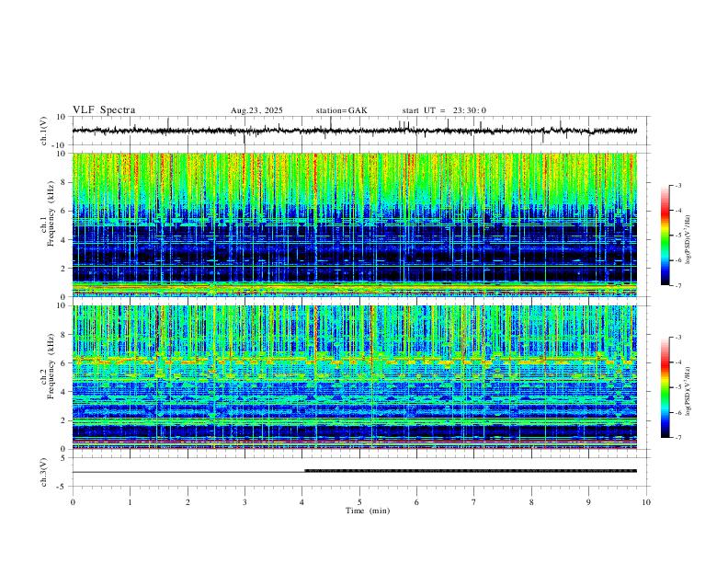Screen dimensions: 728x563
Task: Click the "-7" label on ch.1 color bar
Action: (677, 285)
